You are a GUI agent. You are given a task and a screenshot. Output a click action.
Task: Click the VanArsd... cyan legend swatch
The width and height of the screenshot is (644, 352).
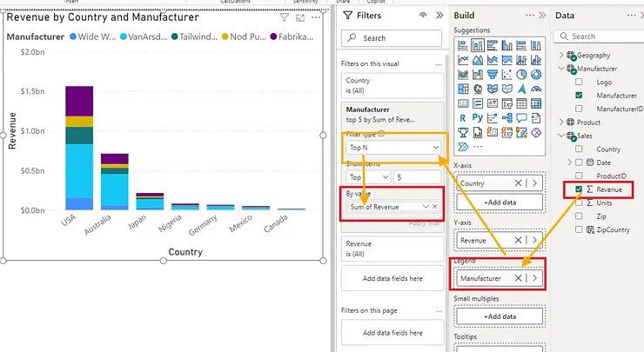coord(124,37)
